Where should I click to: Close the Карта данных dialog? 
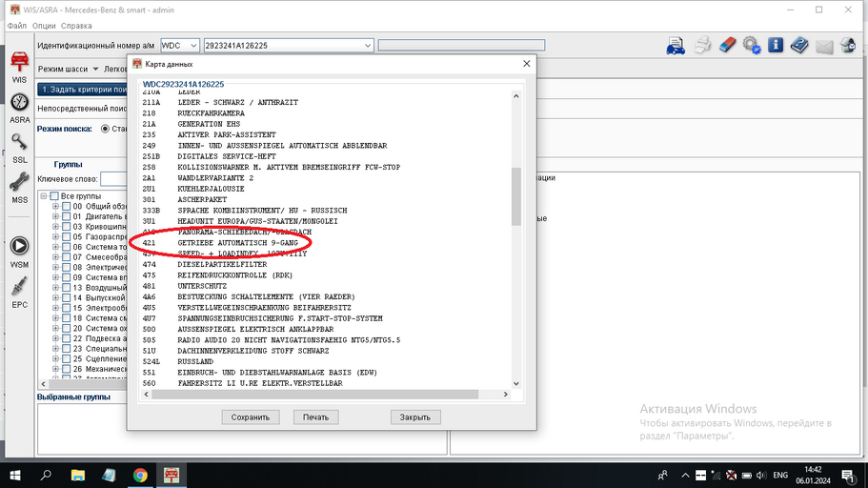[527, 64]
